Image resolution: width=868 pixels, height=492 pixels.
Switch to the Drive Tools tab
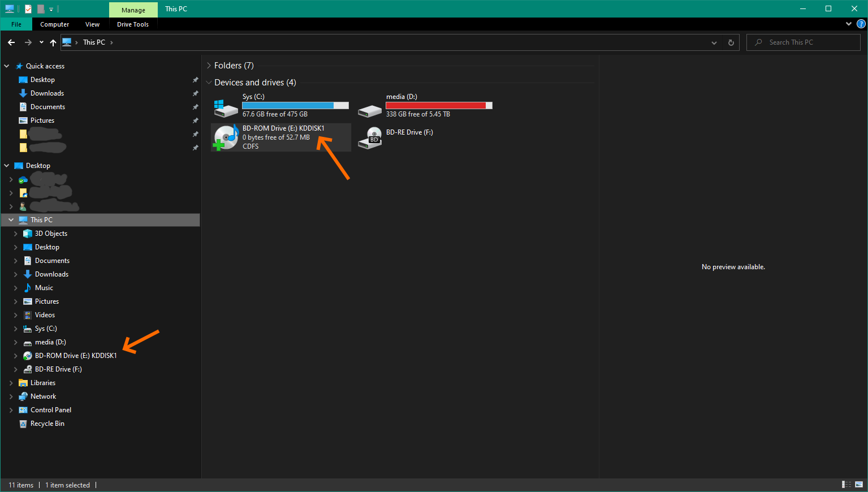coord(133,24)
